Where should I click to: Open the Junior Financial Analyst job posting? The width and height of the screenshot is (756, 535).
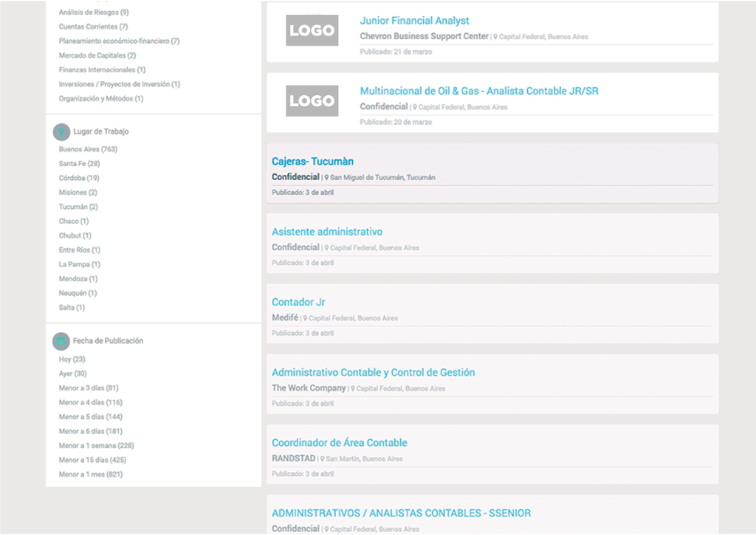414,21
